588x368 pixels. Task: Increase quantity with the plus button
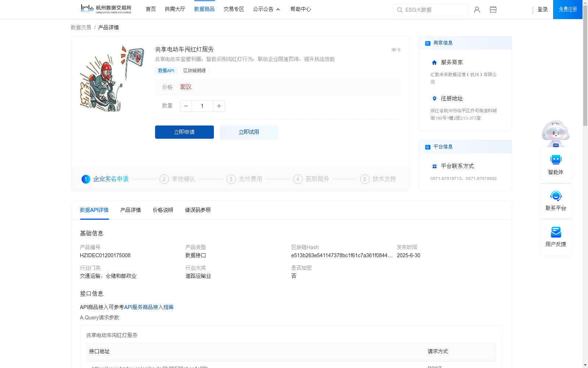coord(219,106)
